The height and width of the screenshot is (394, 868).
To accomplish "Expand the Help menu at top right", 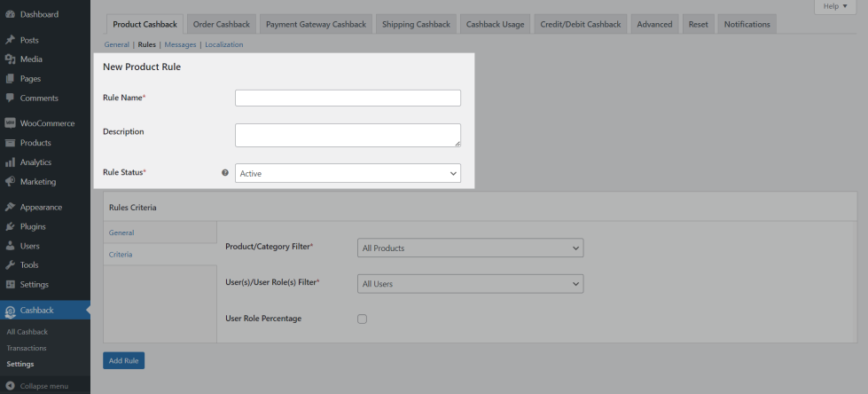I will [834, 6].
